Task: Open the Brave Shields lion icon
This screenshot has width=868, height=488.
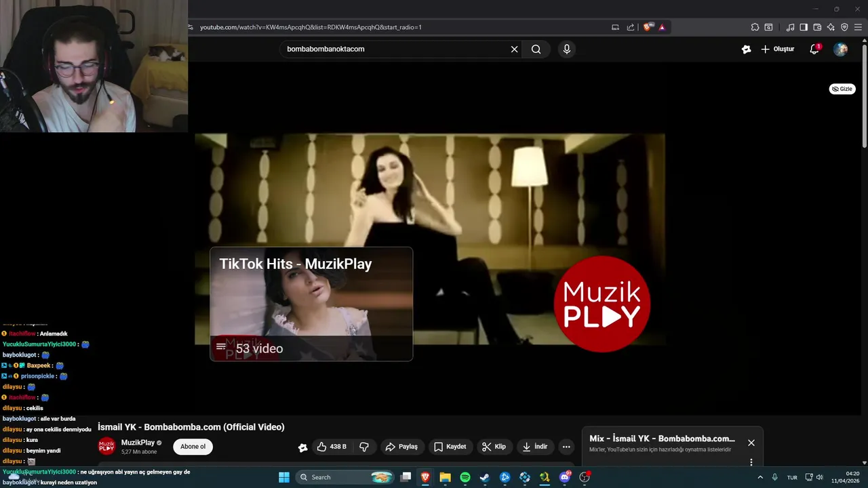Action: click(x=648, y=27)
